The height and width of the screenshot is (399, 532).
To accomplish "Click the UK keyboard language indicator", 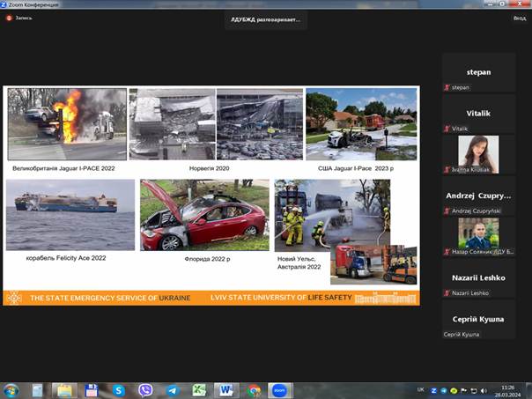I will coord(419,389).
